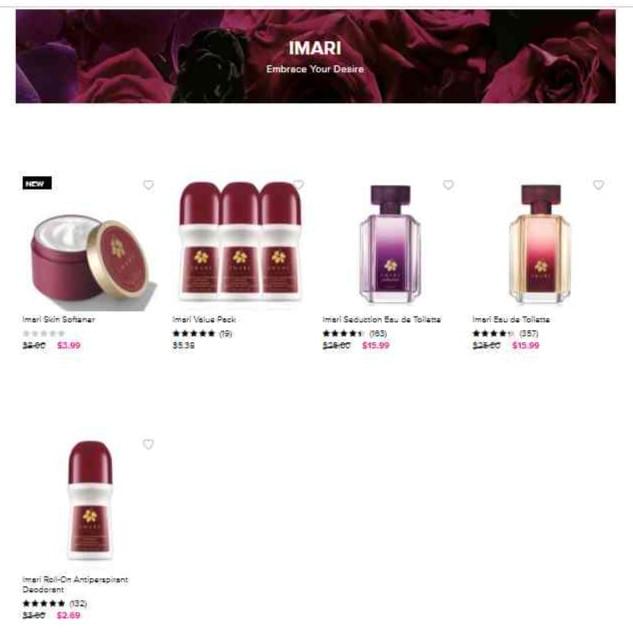633x639 pixels.
Task: Tap heart icon on Imari Eau de Toilette
Action: point(598,185)
